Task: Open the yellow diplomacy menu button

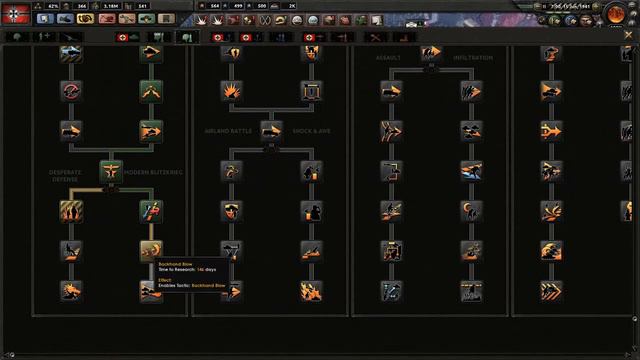Action: pos(85,18)
